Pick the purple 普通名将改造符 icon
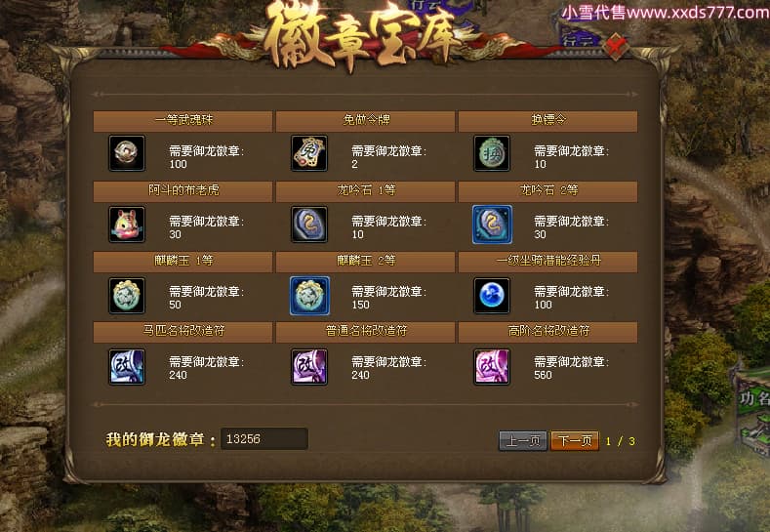 (309, 366)
